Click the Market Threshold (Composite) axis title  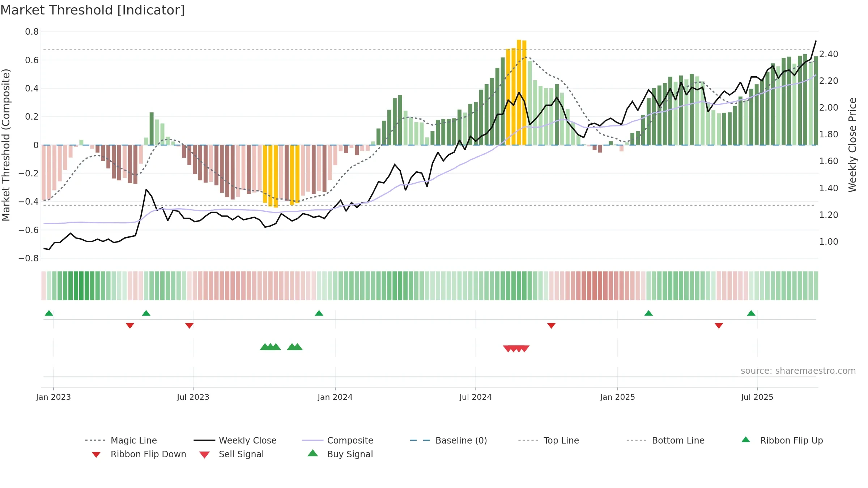click(6, 145)
